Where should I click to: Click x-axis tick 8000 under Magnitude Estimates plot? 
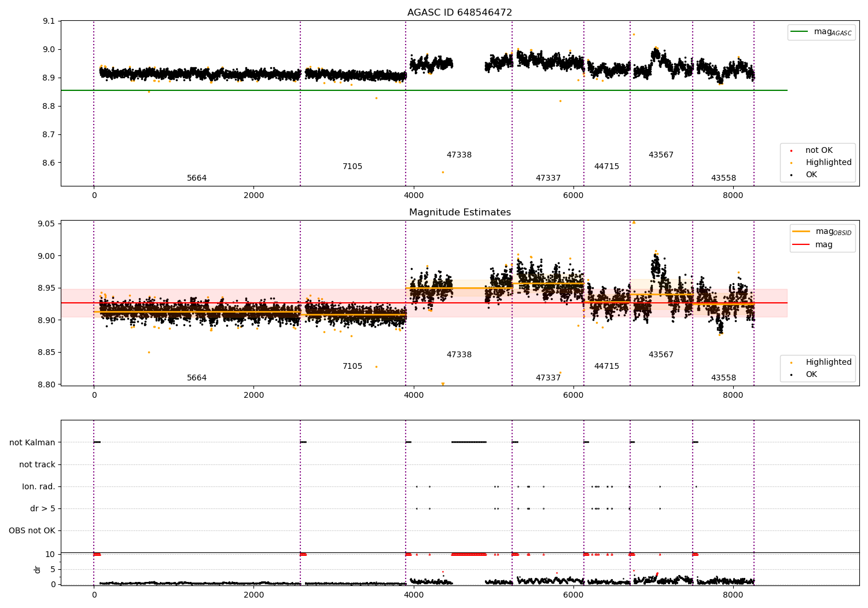point(733,395)
